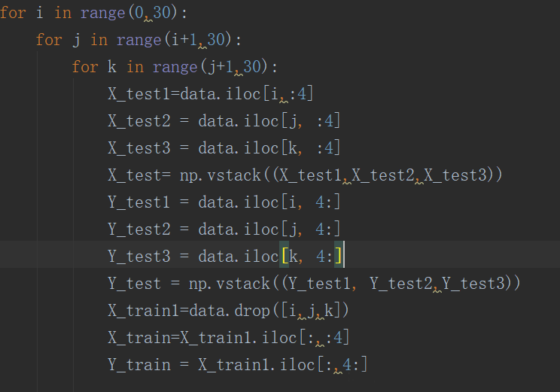Click "data.iloc" on the Y_test2 line

point(239,229)
